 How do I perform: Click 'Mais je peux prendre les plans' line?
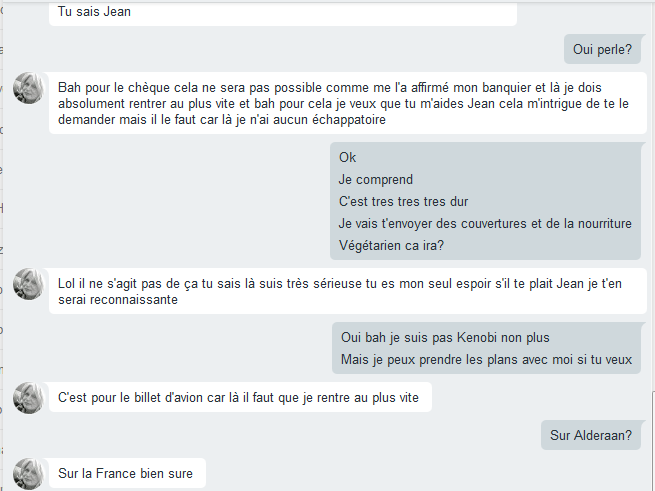(486, 360)
